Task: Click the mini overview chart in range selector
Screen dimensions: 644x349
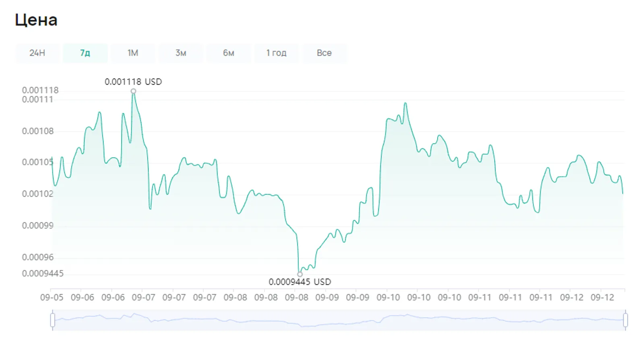Action: coord(339,320)
